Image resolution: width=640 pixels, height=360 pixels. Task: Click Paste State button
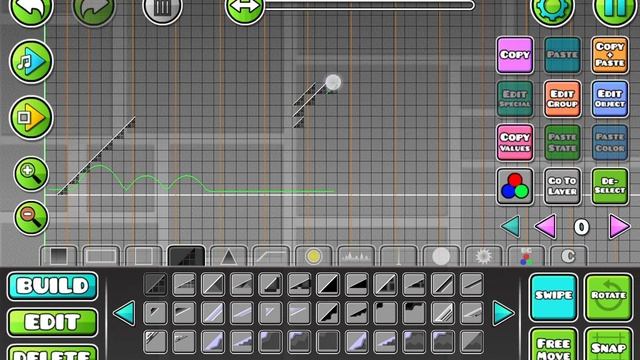pos(562,142)
